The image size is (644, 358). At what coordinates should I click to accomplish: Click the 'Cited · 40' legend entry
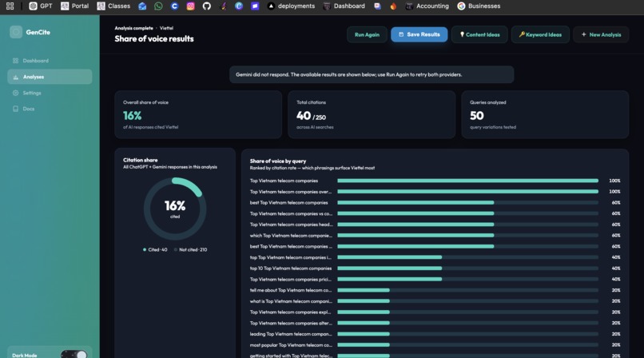[155, 249]
